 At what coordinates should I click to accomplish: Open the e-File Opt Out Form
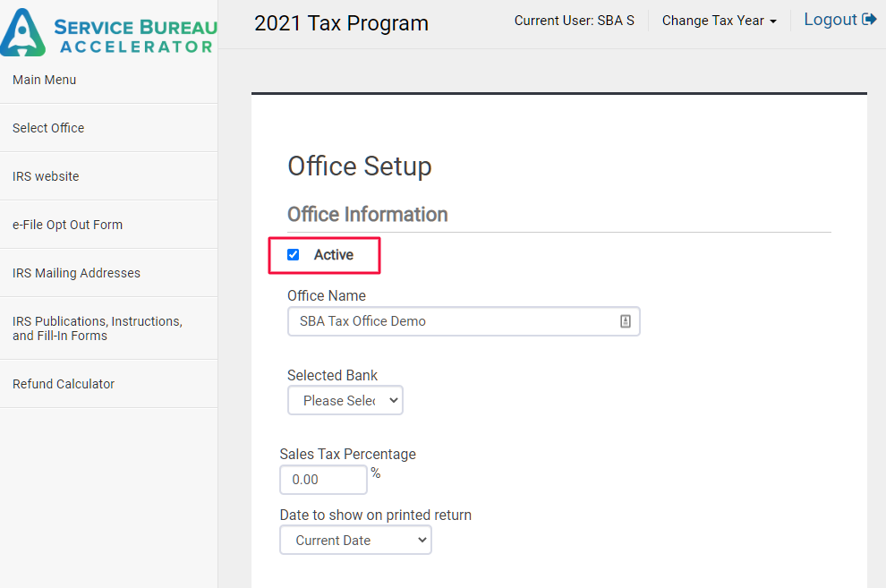(x=67, y=225)
